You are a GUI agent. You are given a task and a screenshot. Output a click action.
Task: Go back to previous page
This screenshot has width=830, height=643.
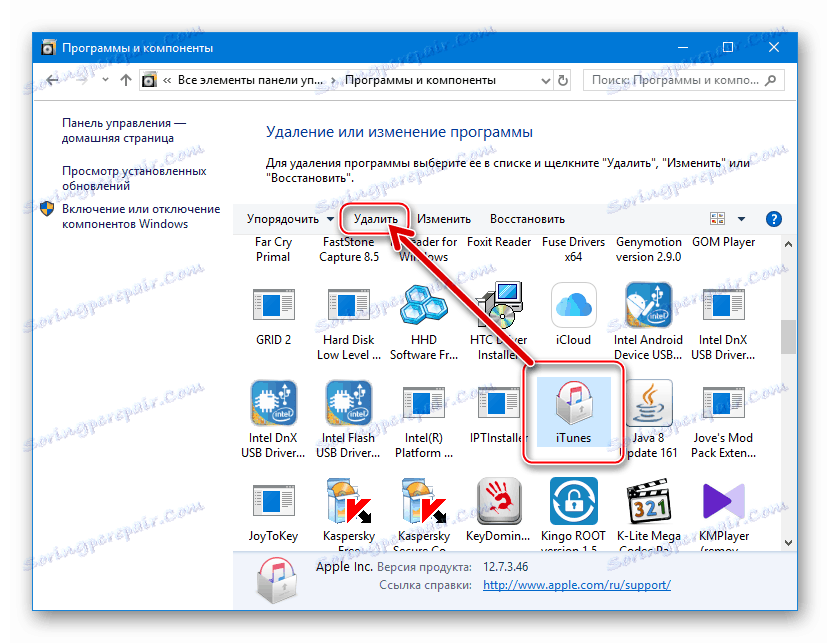pos(52,80)
